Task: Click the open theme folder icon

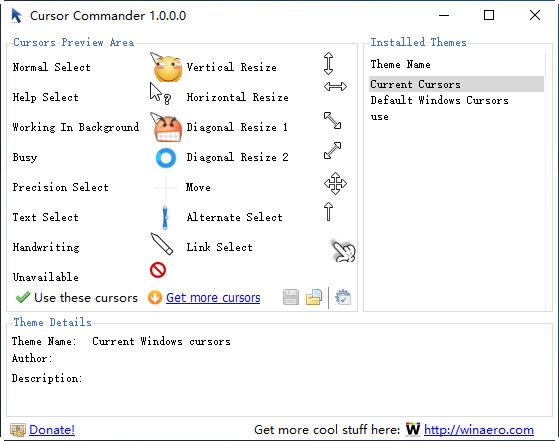Action: click(314, 297)
